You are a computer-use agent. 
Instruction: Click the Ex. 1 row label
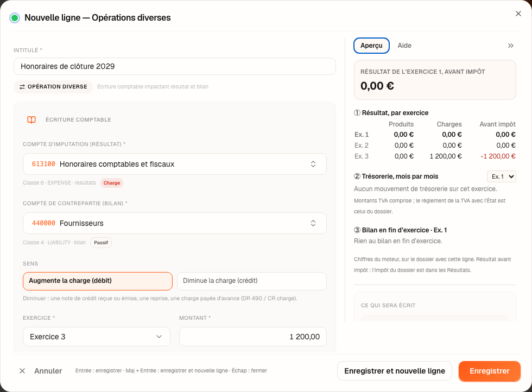[x=362, y=135]
